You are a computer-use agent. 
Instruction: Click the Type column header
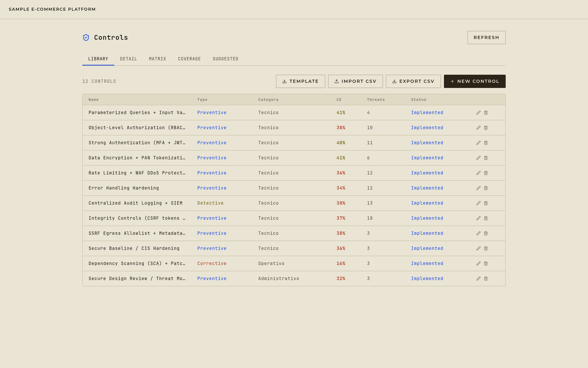202,100
